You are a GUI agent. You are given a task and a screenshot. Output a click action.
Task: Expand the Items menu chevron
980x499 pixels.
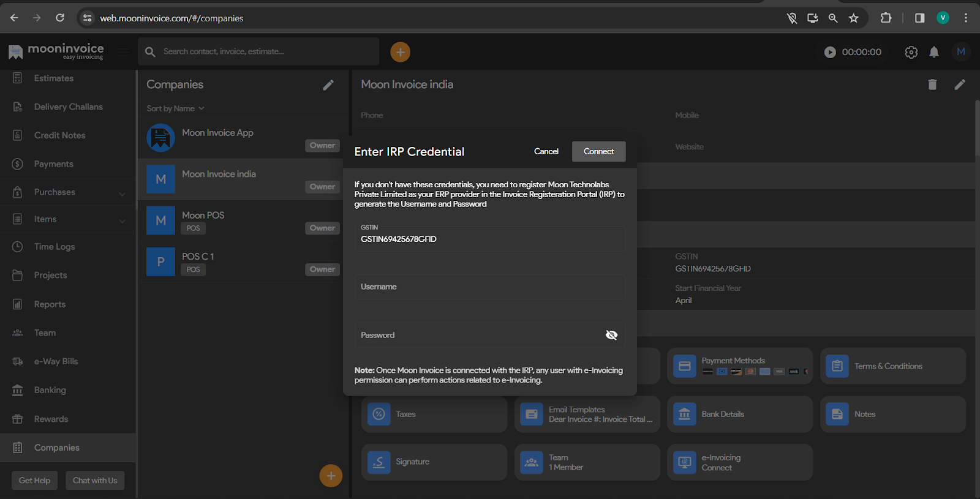click(122, 221)
